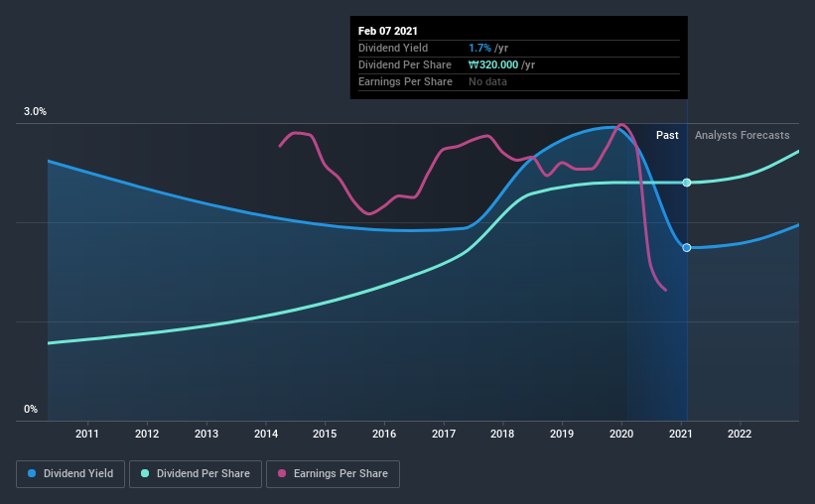This screenshot has height=504, width=815.
Task: Click the Feb 07 2021 tooltip date
Action: click(388, 31)
